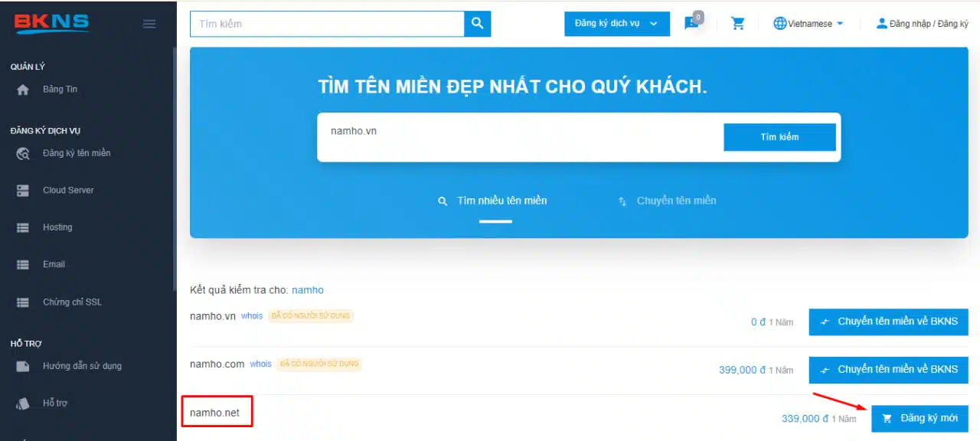Click the Hosting list icon
The image size is (980, 441).
[x=23, y=227]
